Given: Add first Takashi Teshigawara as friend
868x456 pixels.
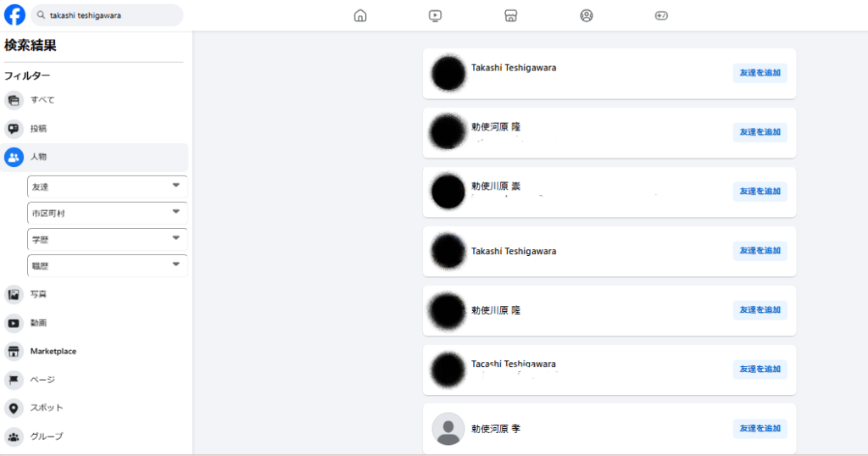Looking at the screenshot, I should point(760,73).
